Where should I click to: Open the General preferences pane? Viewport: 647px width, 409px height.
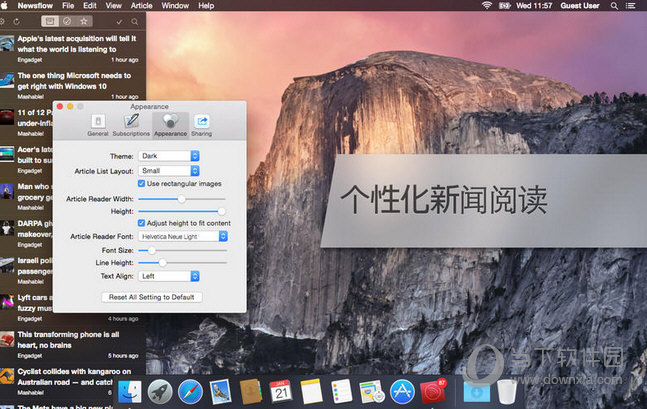point(98,125)
